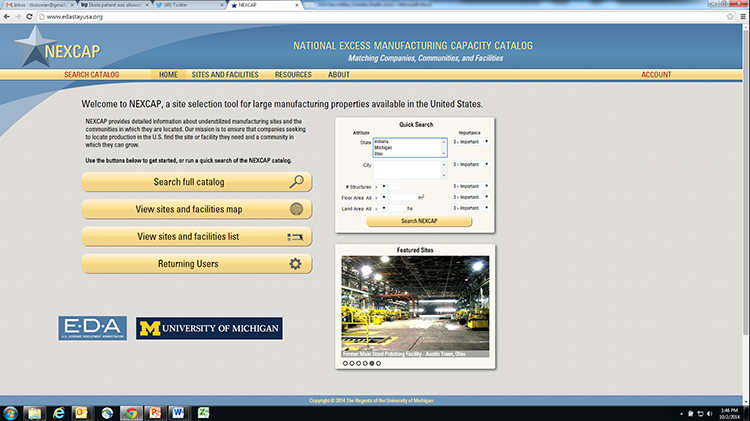The width and height of the screenshot is (750, 421).
Task: Open the Windows Start button
Action: tap(10, 413)
